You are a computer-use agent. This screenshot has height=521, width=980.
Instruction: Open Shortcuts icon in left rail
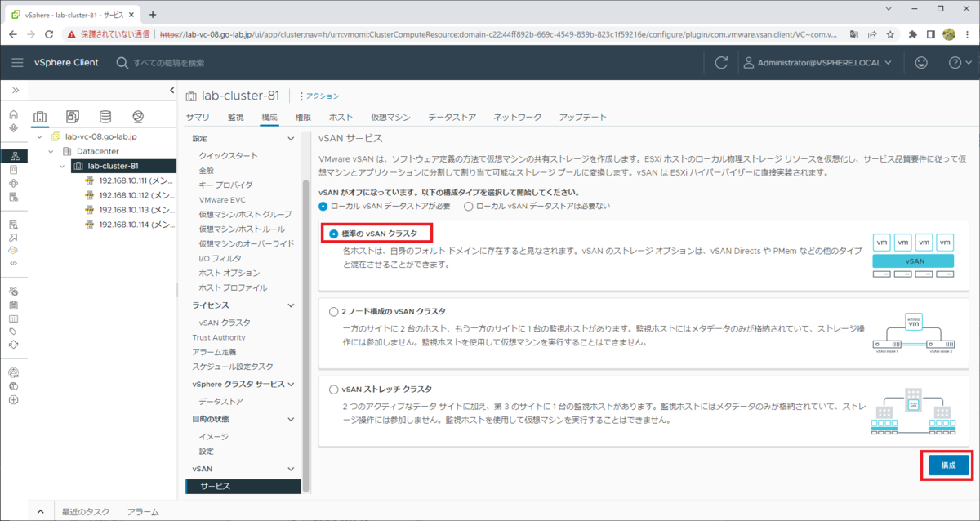point(13,128)
